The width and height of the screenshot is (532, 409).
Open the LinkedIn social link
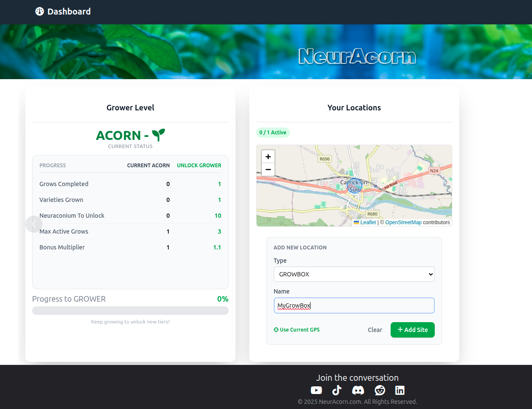click(400, 390)
